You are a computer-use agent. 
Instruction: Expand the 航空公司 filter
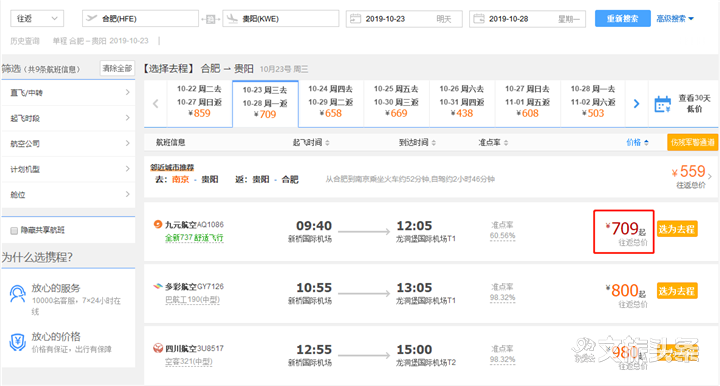tap(68, 144)
